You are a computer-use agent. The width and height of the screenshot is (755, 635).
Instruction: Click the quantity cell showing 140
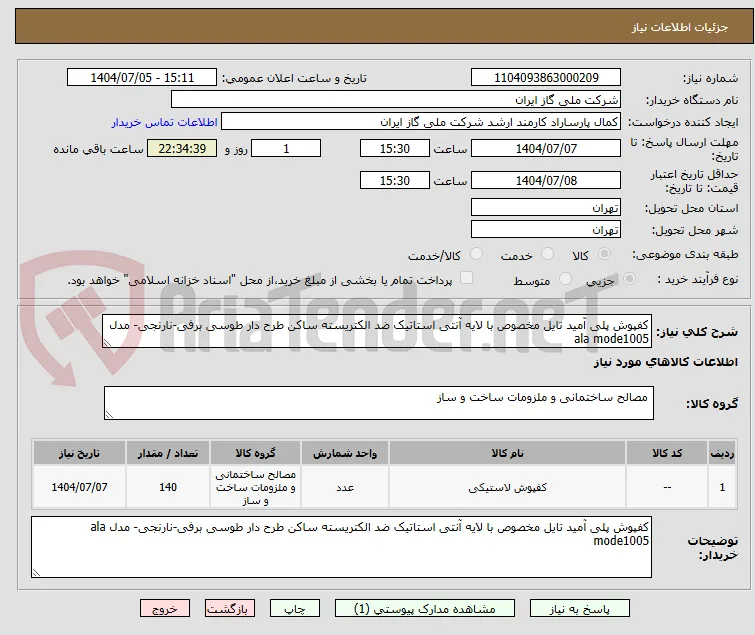coord(168,487)
